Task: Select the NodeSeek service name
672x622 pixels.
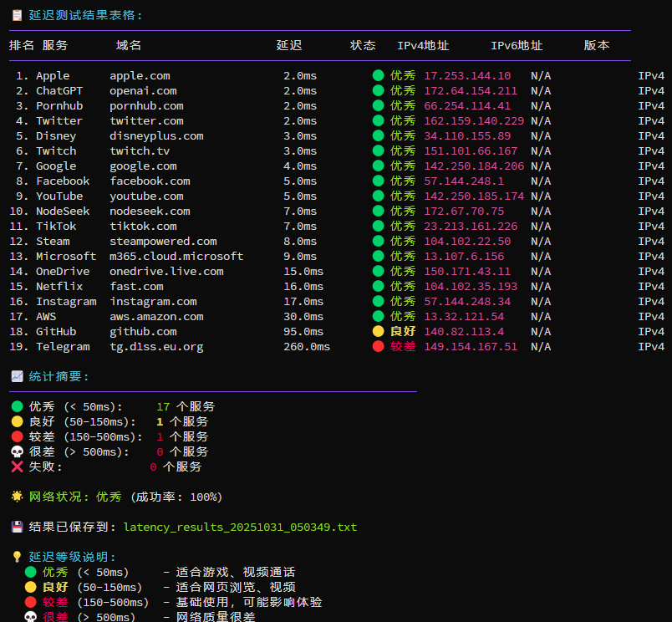Action: [63, 212]
